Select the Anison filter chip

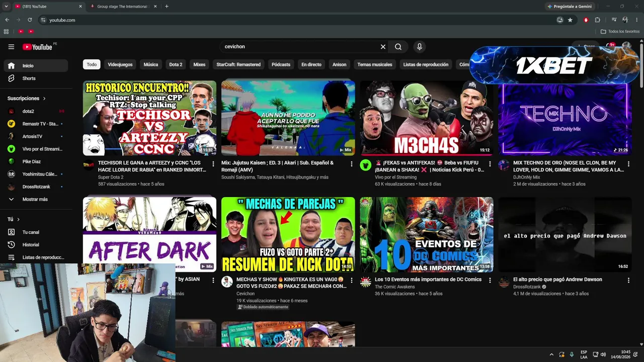pyautogui.click(x=339, y=64)
